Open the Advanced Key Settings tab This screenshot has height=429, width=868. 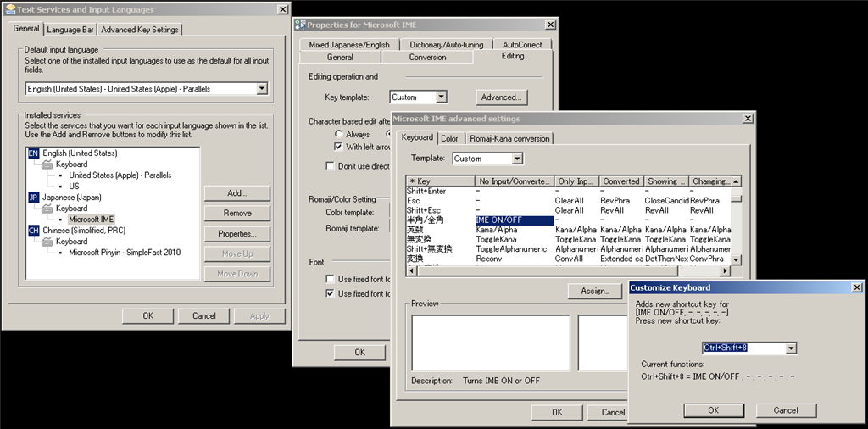[140, 30]
